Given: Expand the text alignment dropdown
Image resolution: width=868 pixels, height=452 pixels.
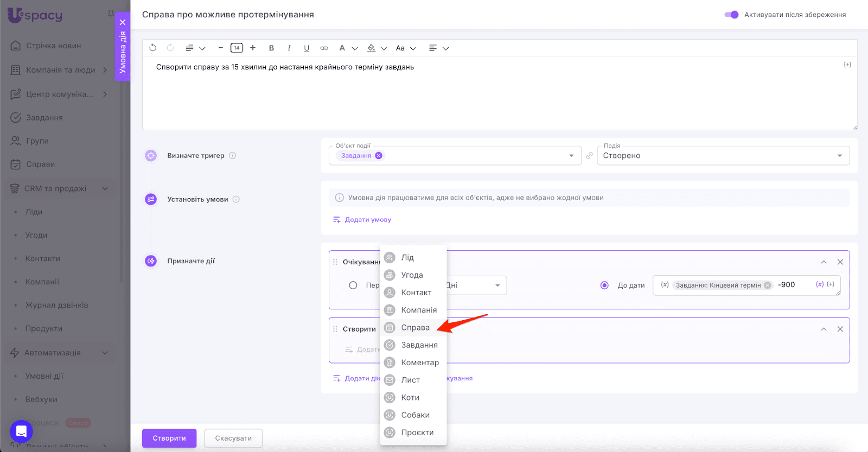Looking at the screenshot, I should (x=438, y=48).
